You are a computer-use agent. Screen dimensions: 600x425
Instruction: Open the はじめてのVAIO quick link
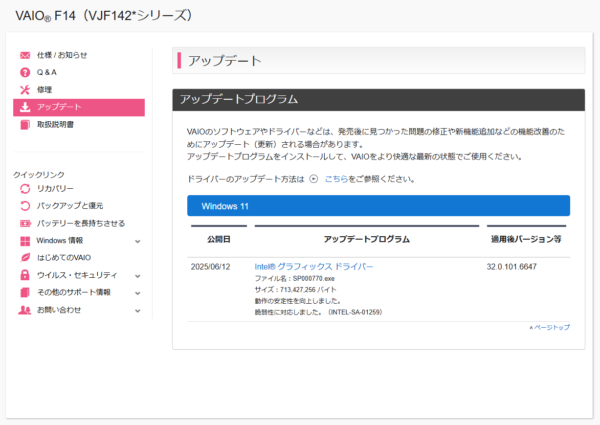click(64, 258)
